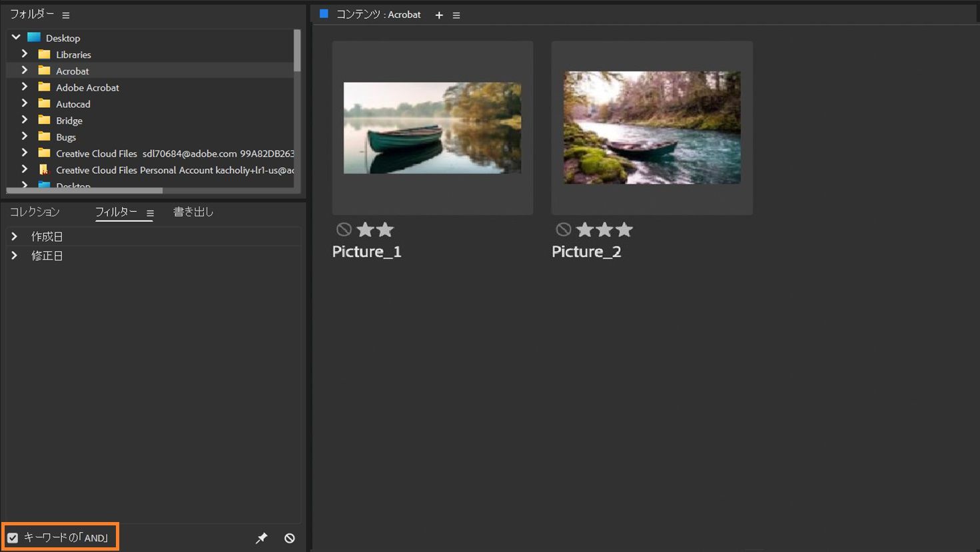
Task: Select the Bridge folder in tree
Action: coord(69,121)
